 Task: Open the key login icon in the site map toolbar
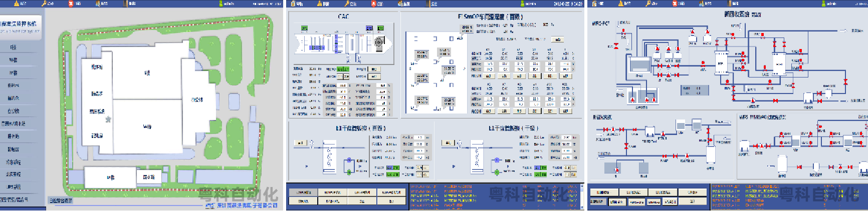[x=45, y=3]
